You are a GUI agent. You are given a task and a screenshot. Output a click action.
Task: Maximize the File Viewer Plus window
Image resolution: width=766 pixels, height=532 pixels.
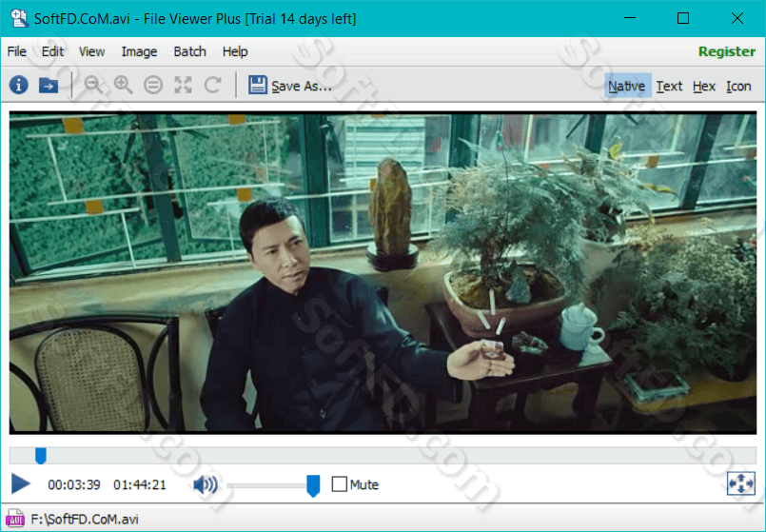coord(683,18)
